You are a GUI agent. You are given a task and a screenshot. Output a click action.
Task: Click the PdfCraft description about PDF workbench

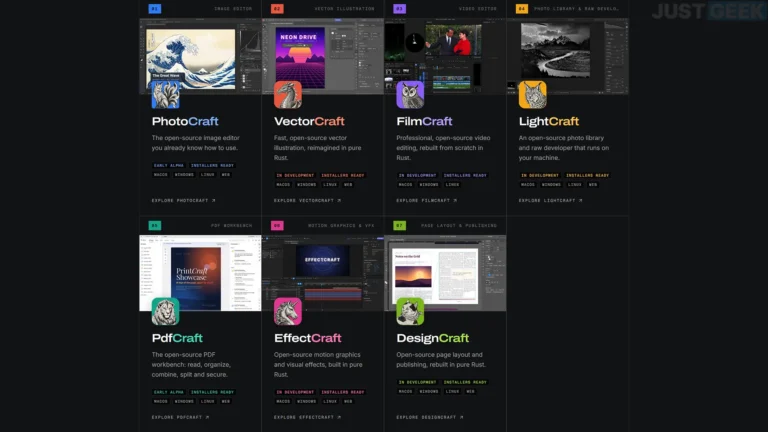pyautogui.click(x=191, y=364)
